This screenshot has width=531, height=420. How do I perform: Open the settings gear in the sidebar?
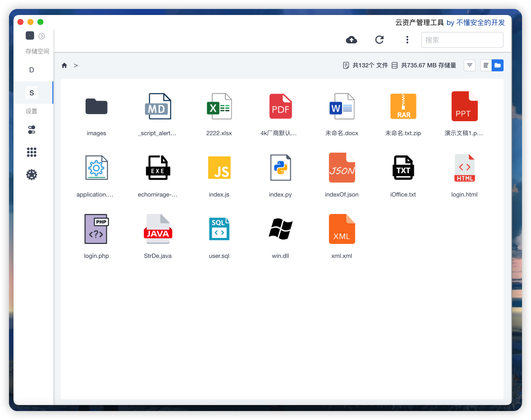point(32,175)
